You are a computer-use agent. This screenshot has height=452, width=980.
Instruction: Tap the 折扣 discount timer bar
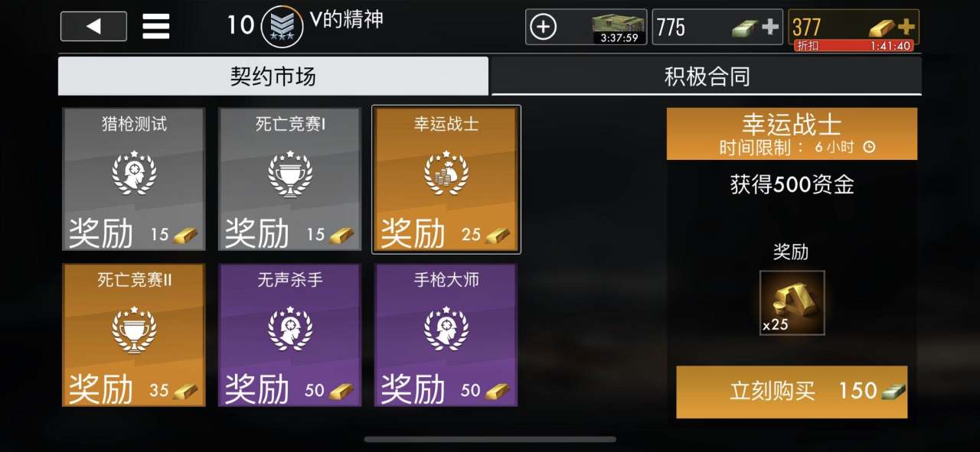pyautogui.click(x=854, y=46)
